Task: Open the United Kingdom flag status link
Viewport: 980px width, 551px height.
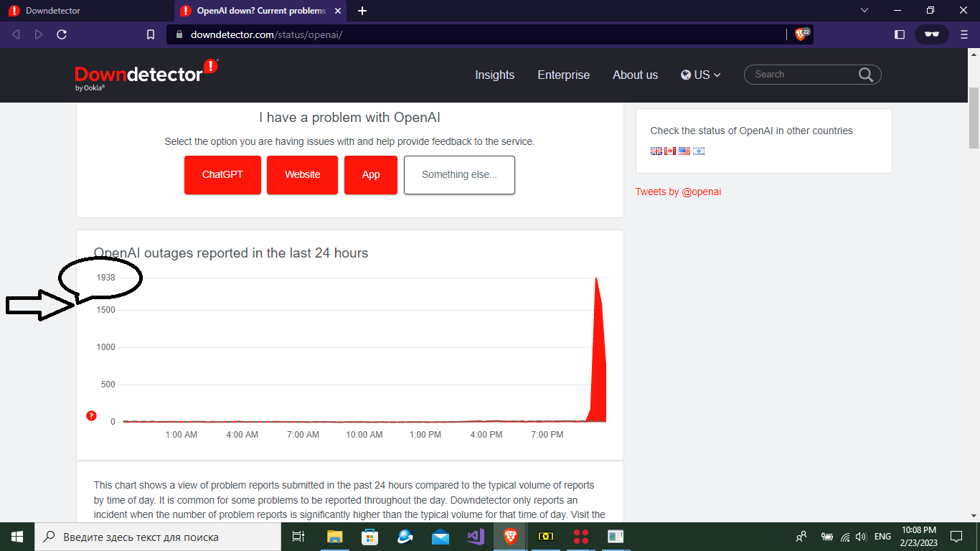Action: click(x=656, y=151)
